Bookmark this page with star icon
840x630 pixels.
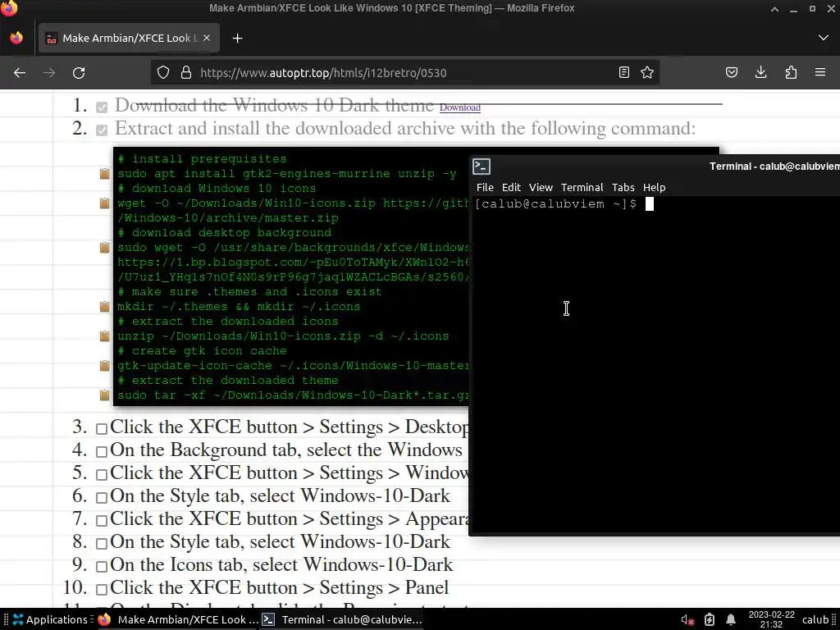647,72
